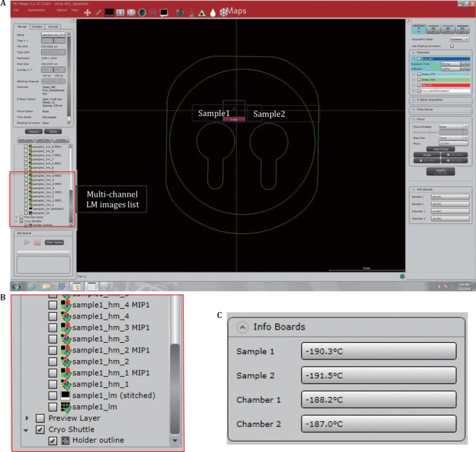Click the warning triangle icon in toolbar

pyautogui.click(x=201, y=13)
